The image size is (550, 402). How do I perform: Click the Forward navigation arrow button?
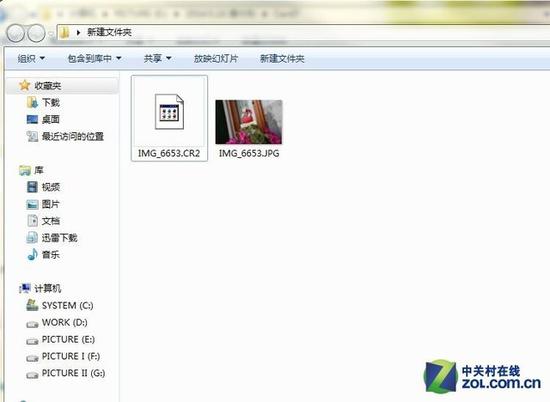pyautogui.click(x=36, y=33)
